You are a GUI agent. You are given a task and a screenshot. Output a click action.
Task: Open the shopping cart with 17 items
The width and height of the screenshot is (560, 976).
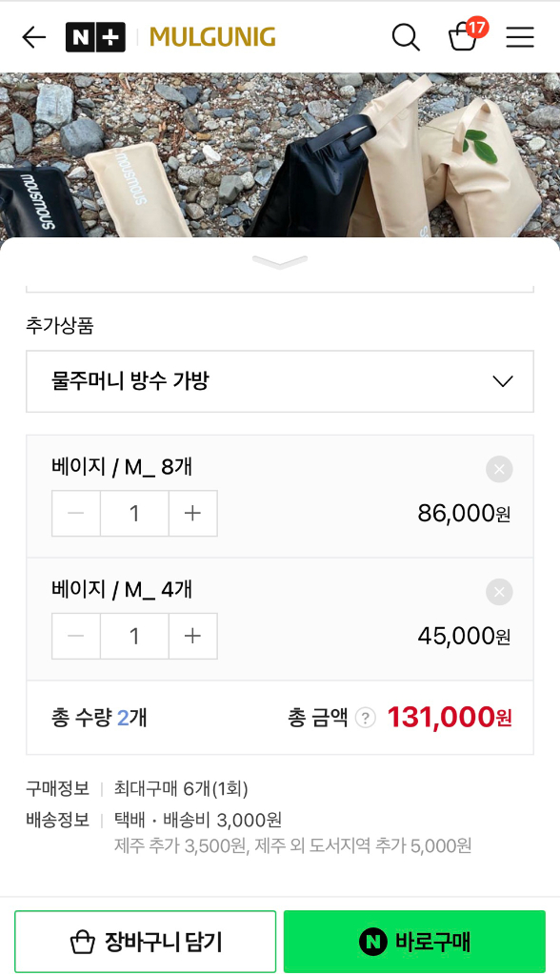tap(464, 40)
